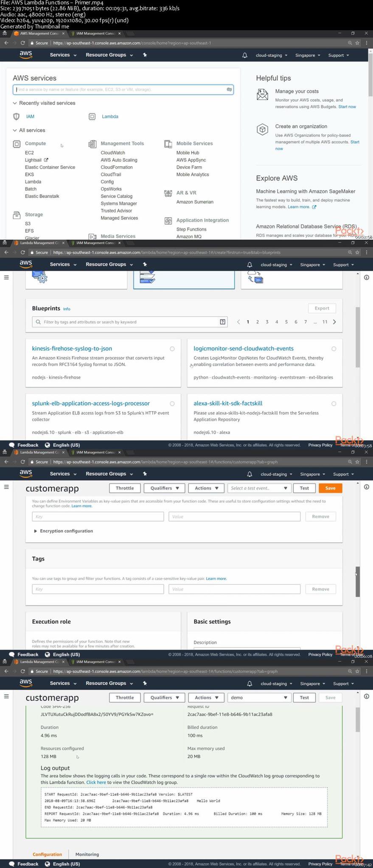This screenshot has height=868, width=373.
Task: Open the 'demo' test event dropdown
Action: tap(259, 697)
